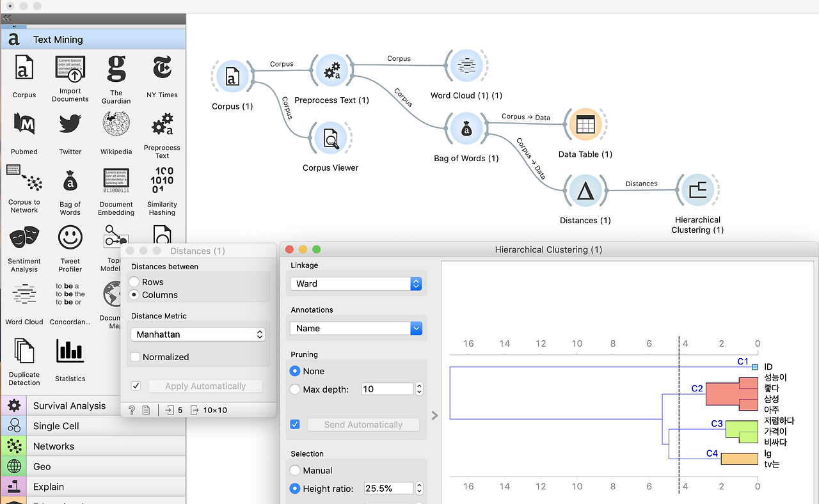819x504 pixels.
Task: Pick the NY Times widget
Action: coord(162,76)
